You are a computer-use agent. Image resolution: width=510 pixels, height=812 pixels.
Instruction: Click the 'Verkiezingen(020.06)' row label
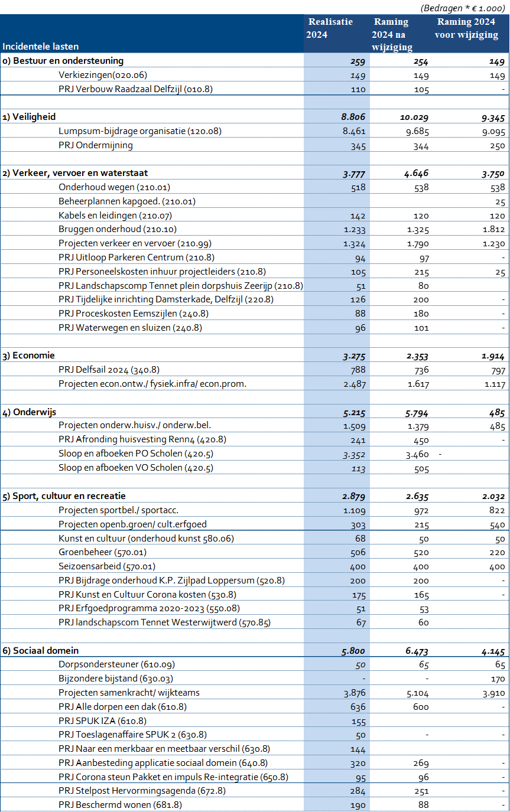coord(103,75)
